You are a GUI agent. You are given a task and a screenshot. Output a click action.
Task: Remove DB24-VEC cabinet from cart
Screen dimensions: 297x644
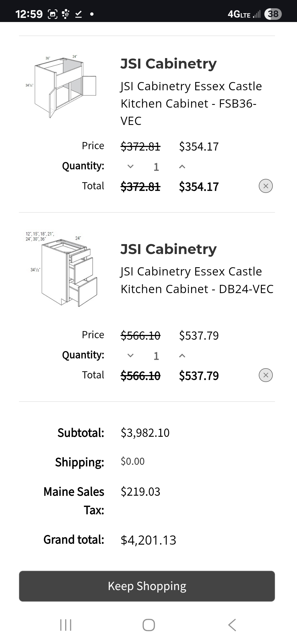tap(266, 375)
